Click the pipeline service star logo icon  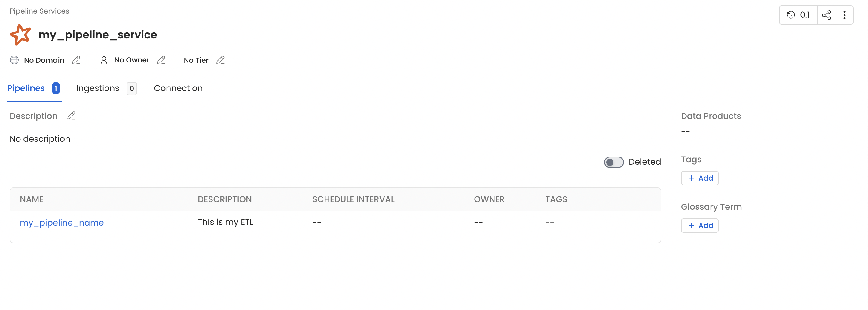click(x=20, y=35)
